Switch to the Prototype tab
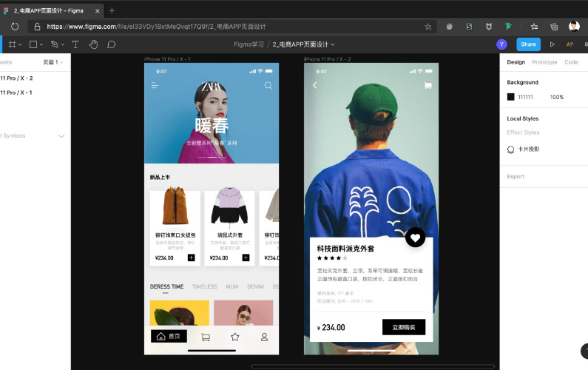This screenshot has width=588, height=370. pos(544,62)
